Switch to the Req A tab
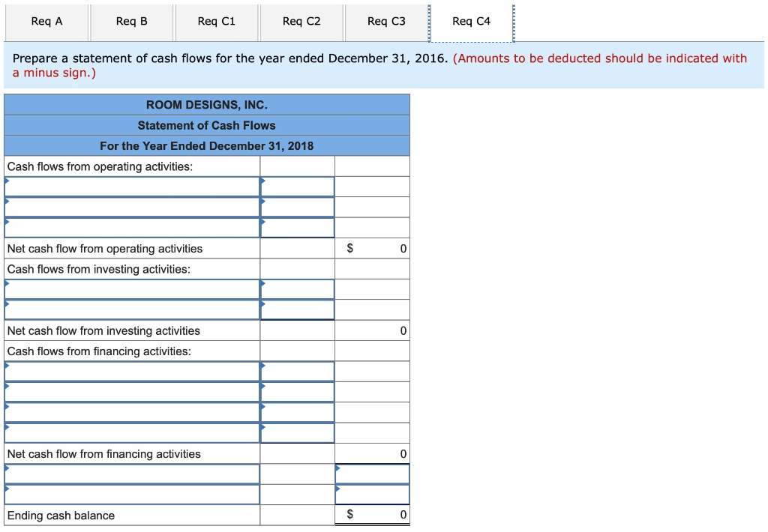The height and width of the screenshot is (532, 768). 46,22
